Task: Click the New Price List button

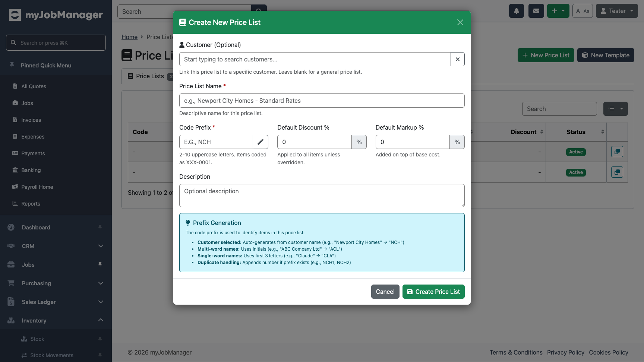Action: click(546, 55)
